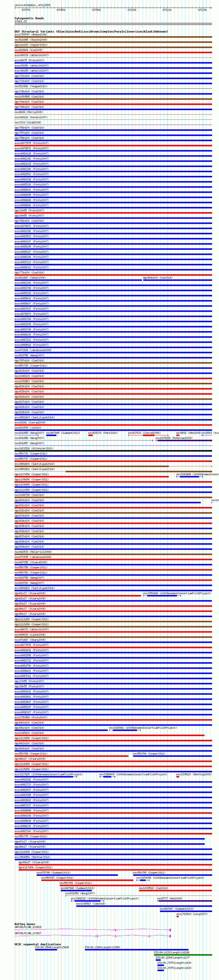Viewport: 219px width, 980px height.
Task: Select the nsv436102 (Korbel2007) label
Action: [x=31, y=117]
